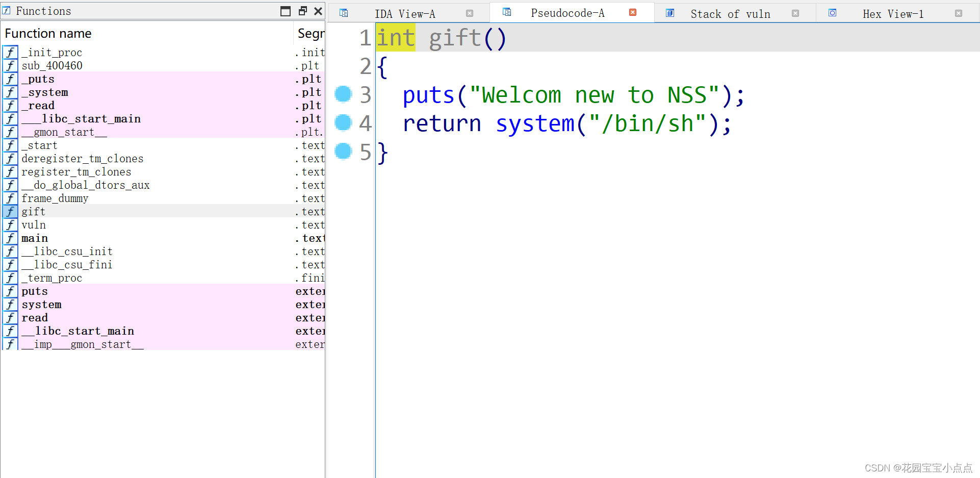Toggle breakpoint dot on line 4
This screenshot has height=478, width=980.
click(x=343, y=122)
